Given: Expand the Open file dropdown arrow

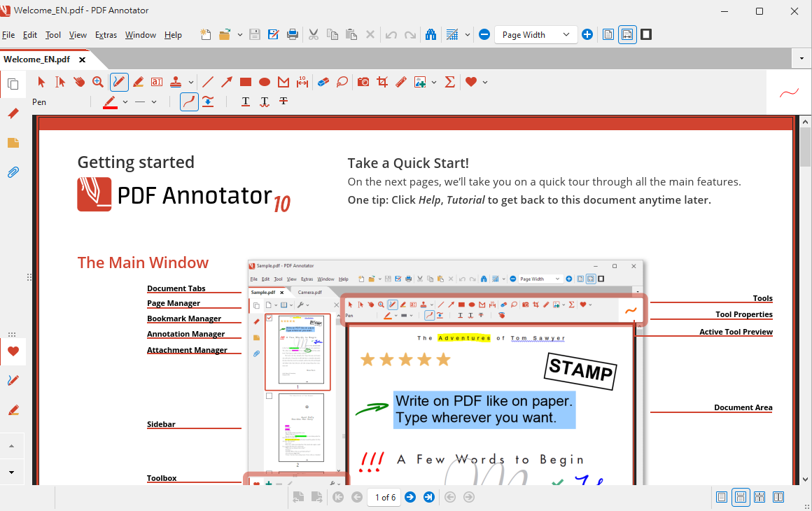Looking at the screenshot, I should (x=240, y=35).
